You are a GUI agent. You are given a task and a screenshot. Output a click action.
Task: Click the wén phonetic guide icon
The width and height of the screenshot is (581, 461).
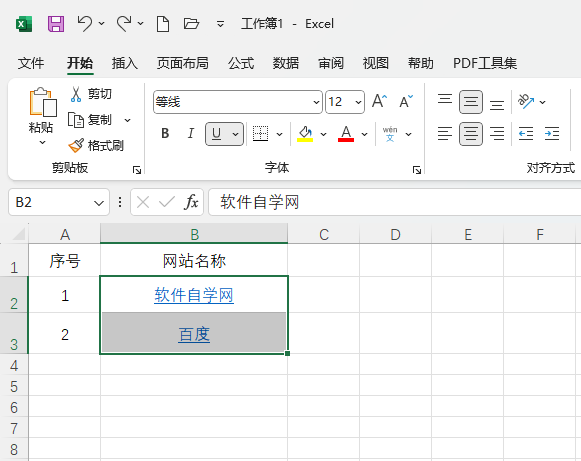(390, 134)
